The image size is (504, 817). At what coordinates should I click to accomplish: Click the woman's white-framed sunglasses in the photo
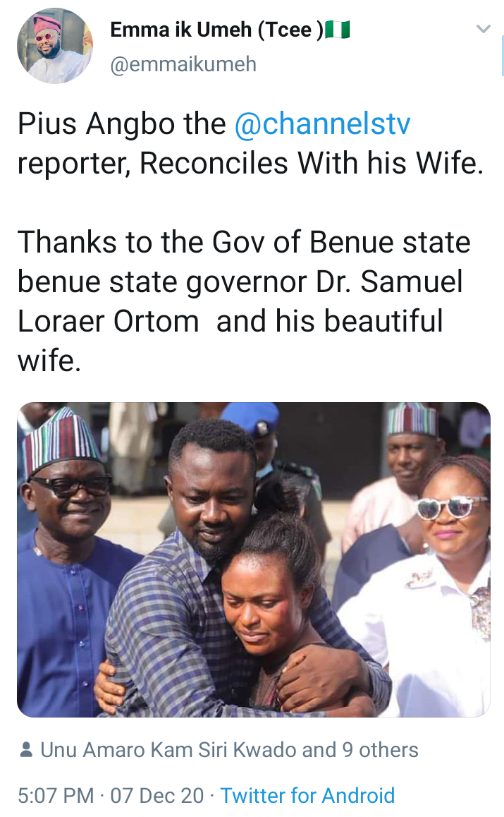[450, 507]
